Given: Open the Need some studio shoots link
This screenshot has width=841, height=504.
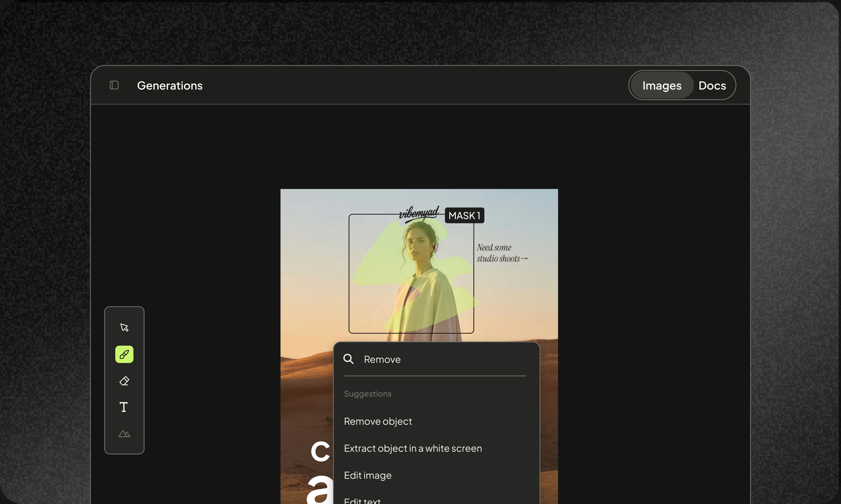Looking at the screenshot, I should (502, 253).
